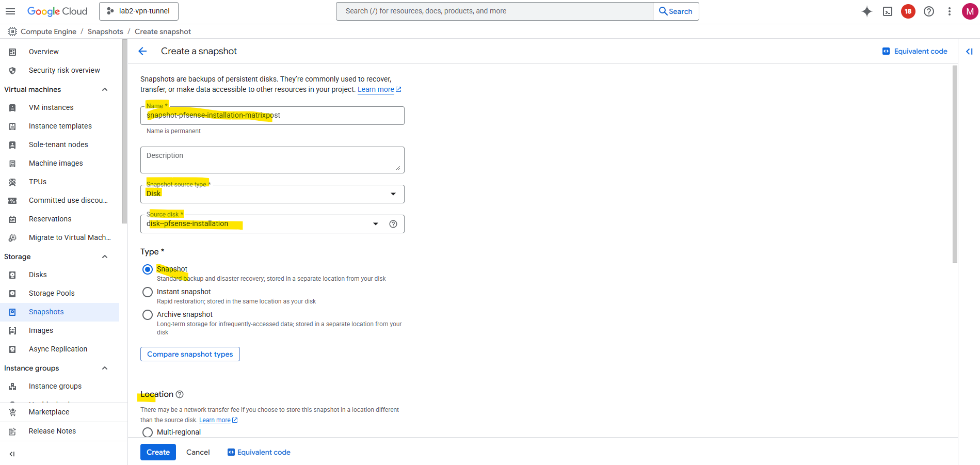Click the blue Create button
The width and height of the screenshot is (980, 465).
click(x=158, y=452)
